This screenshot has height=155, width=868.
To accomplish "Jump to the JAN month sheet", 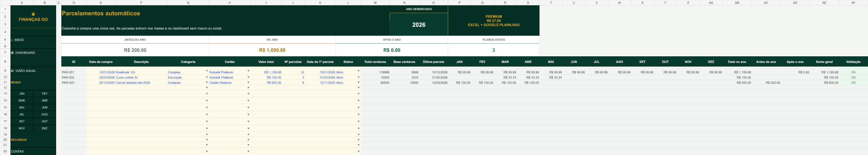I will click(x=22, y=93).
